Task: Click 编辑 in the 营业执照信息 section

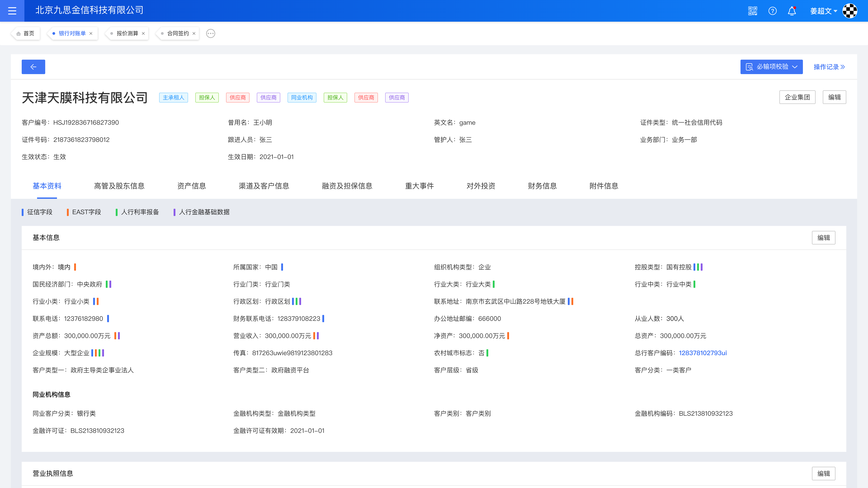Action: [x=824, y=474]
